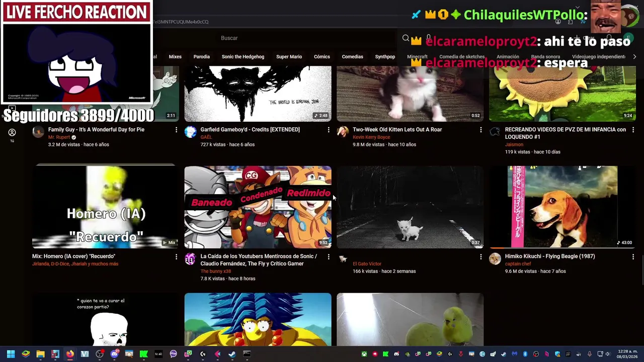Viewport: 644px width, 362px height.
Task: Select the Animación category chip
Action: [x=508, y=57]
